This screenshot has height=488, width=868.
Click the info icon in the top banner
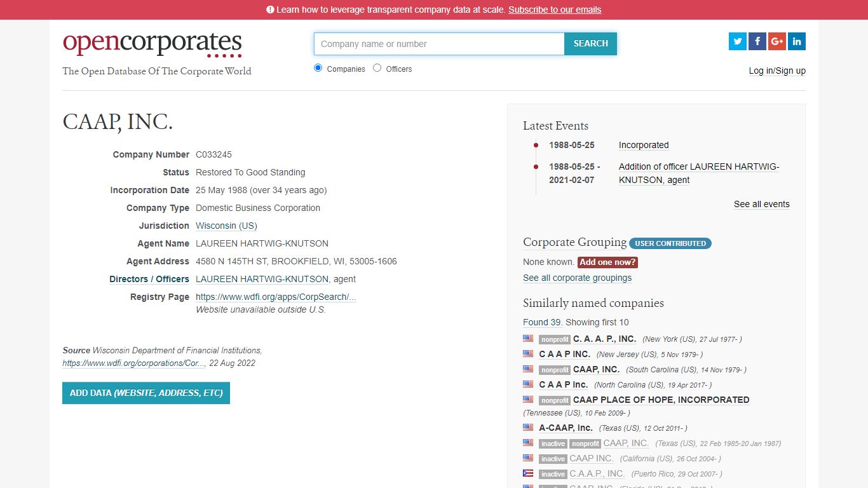click(270, 10)
